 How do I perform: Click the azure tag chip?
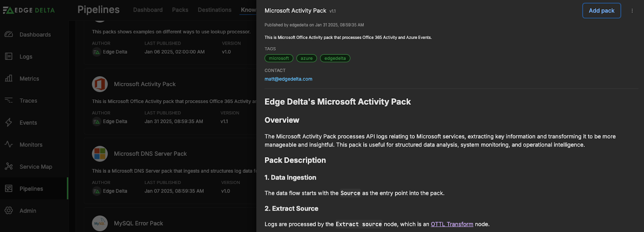pos(306,58)
